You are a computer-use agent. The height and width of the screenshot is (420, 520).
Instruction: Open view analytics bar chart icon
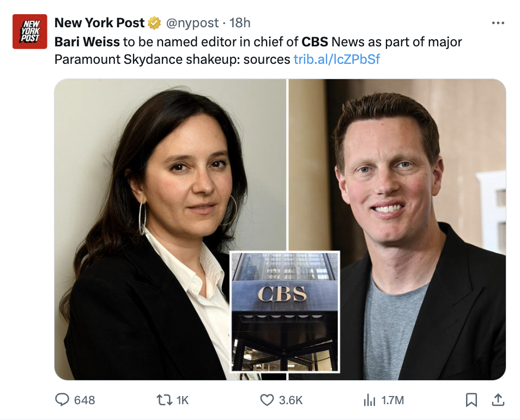[x=369, y=400]
